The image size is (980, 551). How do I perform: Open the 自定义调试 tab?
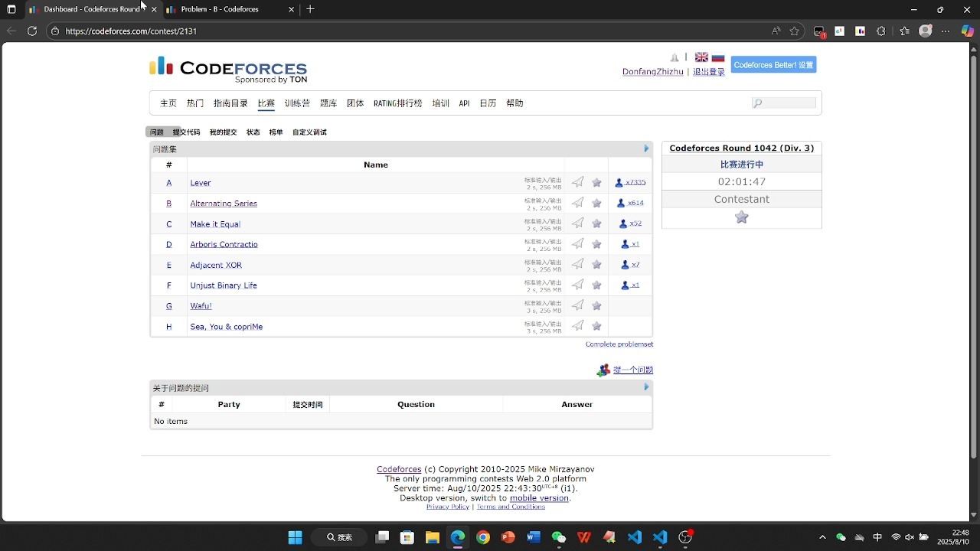tap(309, 132)
